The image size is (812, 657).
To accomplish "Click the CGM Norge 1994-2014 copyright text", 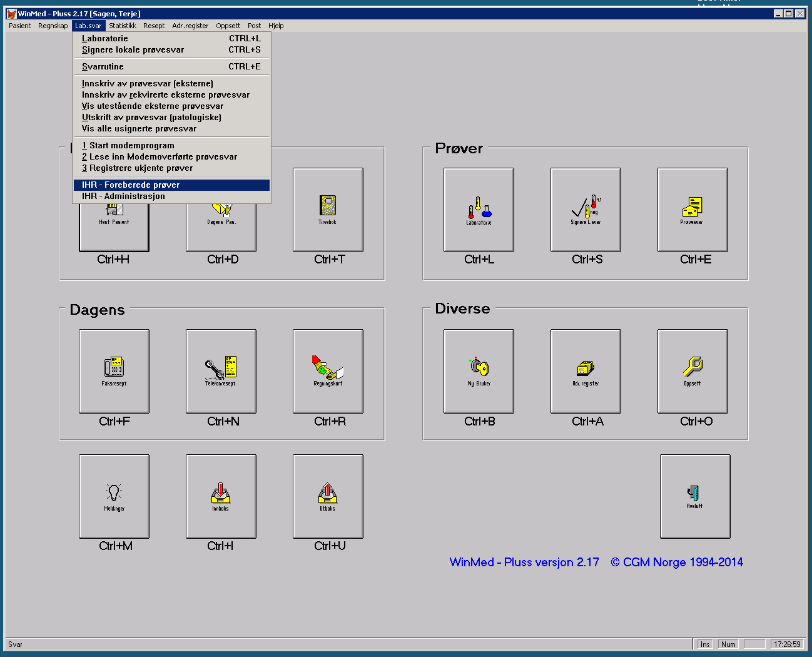I will (677, 562).
